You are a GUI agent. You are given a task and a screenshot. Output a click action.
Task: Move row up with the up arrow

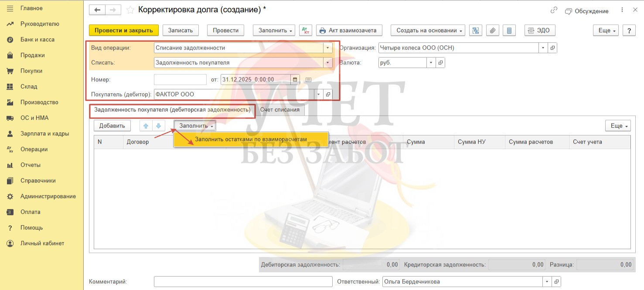[146, 126]
